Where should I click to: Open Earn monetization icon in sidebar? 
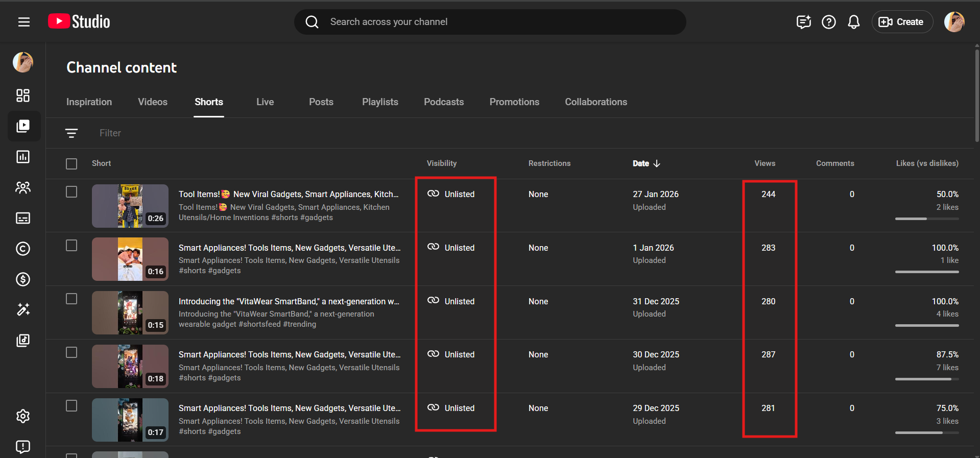point(23,279)
